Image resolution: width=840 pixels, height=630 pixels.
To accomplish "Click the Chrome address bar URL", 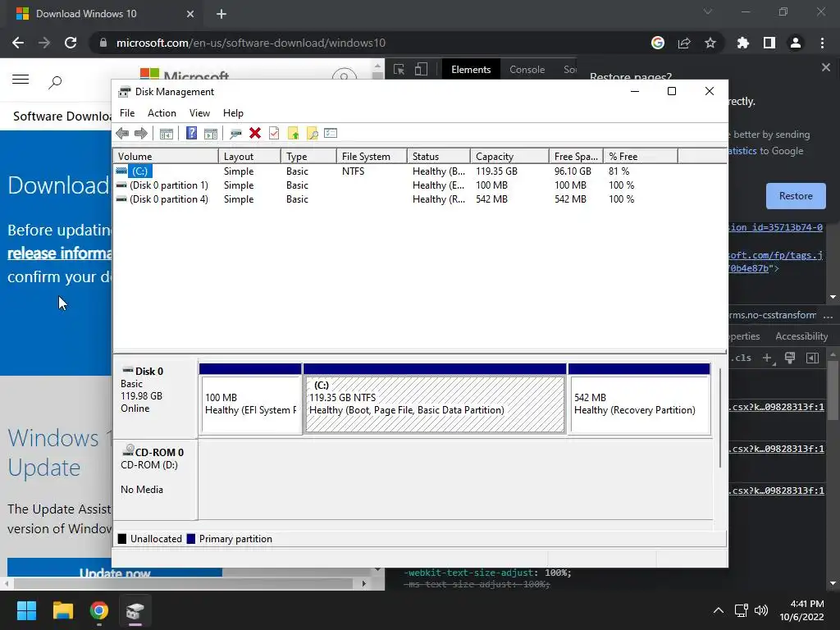I will 251,43.
